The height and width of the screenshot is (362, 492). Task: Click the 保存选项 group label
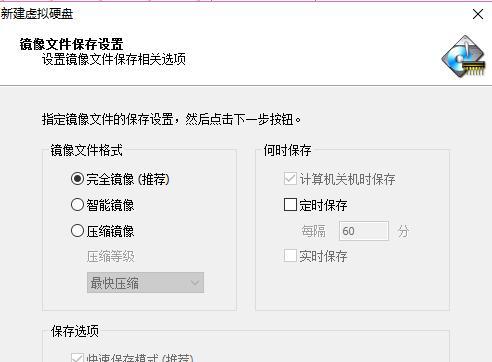pos(75,331)
